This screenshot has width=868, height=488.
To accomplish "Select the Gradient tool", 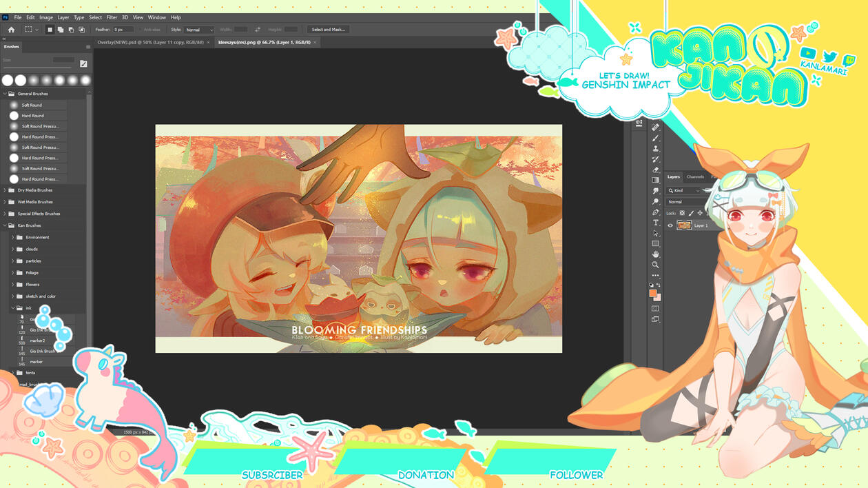I will (656, 180).
